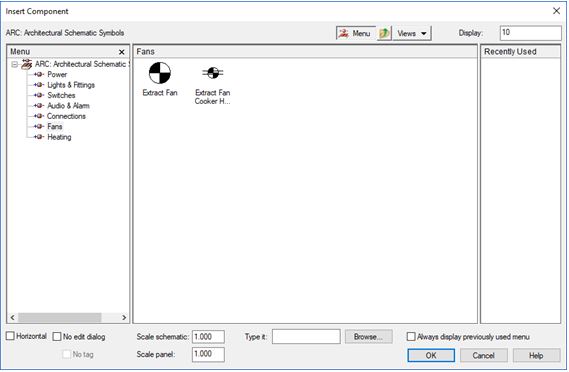This screenshot has height=372, width=569.
Task: Click the right arrow of menu scrollbar
Action: pos(124,318)
